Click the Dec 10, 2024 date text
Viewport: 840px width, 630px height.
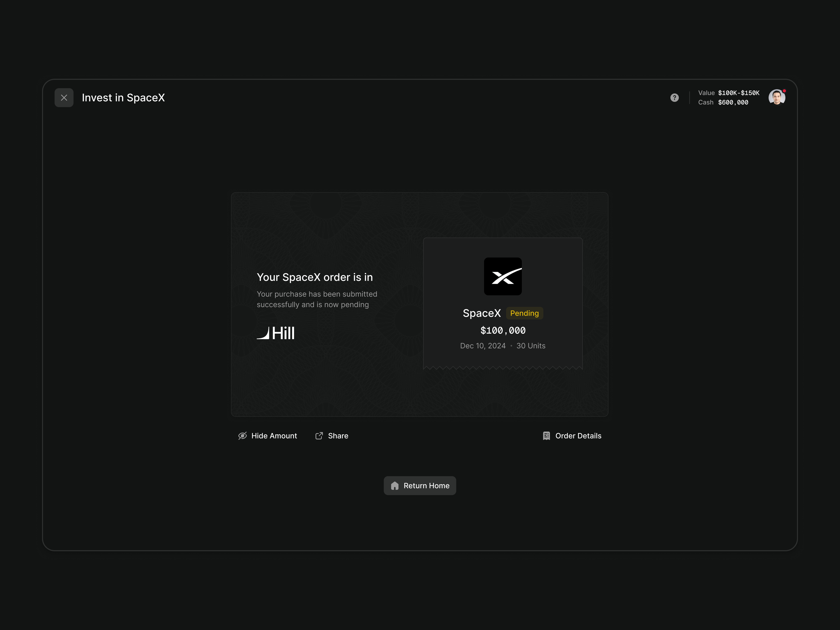[x=483, y=346]
